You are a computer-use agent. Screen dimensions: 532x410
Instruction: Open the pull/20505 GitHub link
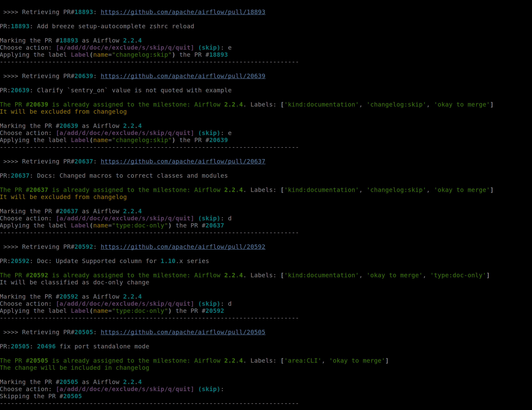(183, 332)
